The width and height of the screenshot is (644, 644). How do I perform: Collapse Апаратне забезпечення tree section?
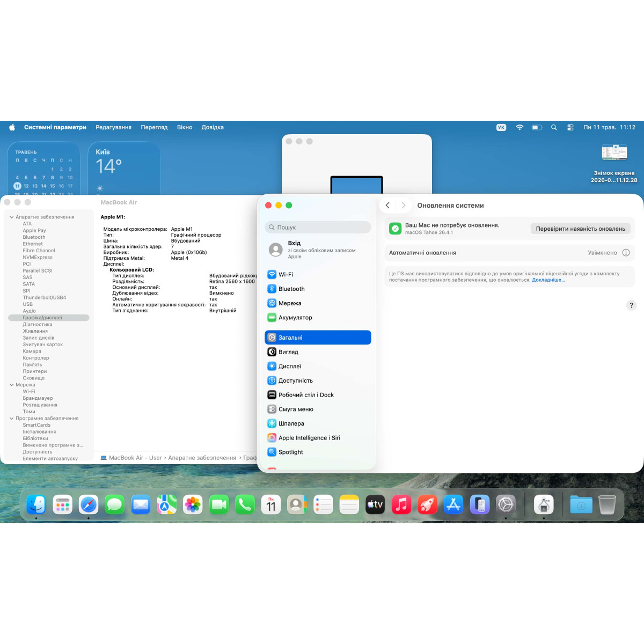tap(12, 217)
